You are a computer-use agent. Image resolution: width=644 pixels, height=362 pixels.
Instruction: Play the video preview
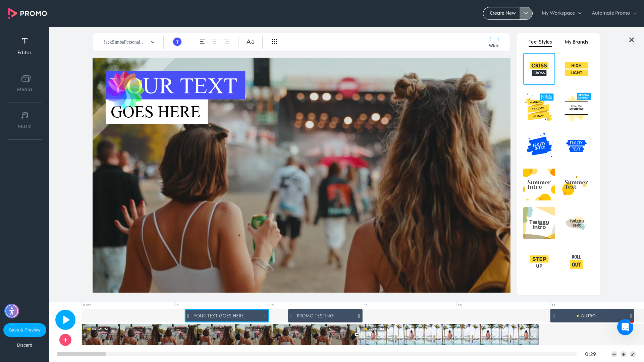pos(65,320)
